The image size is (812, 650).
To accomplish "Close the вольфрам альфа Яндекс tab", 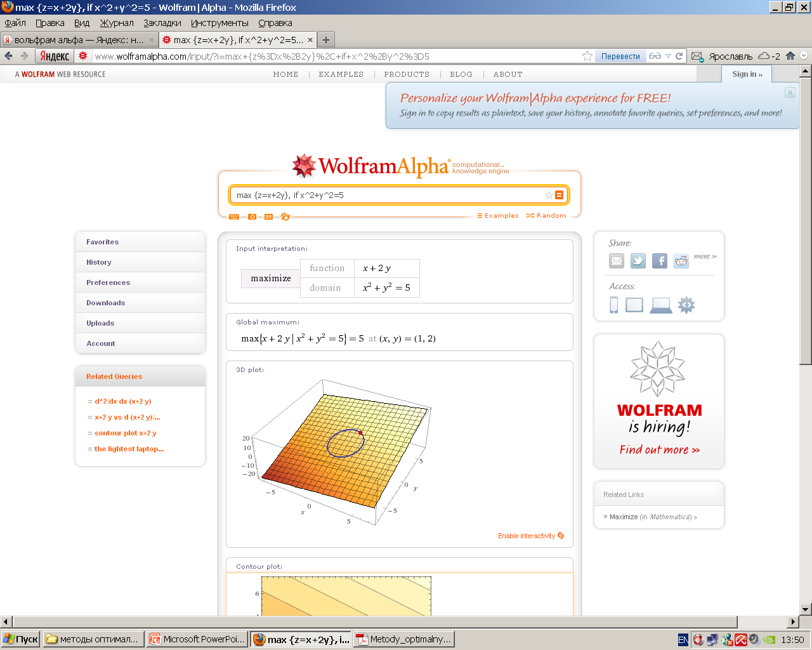I will [x=151, y=40].
